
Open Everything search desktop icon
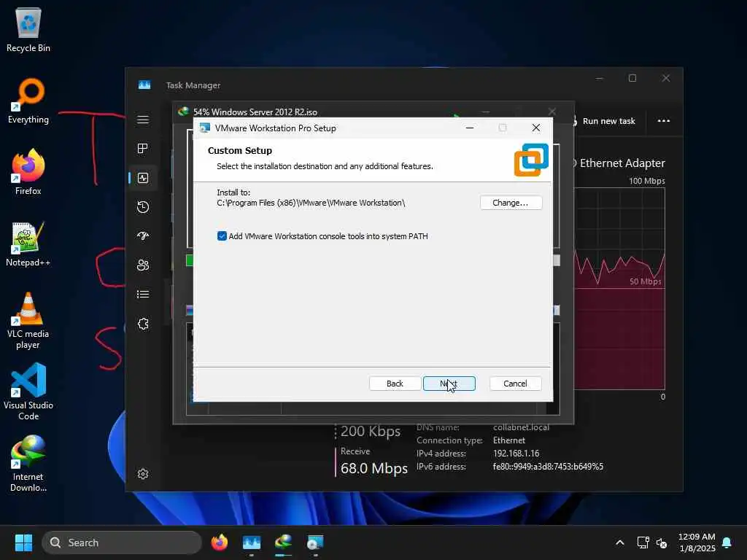coord(28,101)
